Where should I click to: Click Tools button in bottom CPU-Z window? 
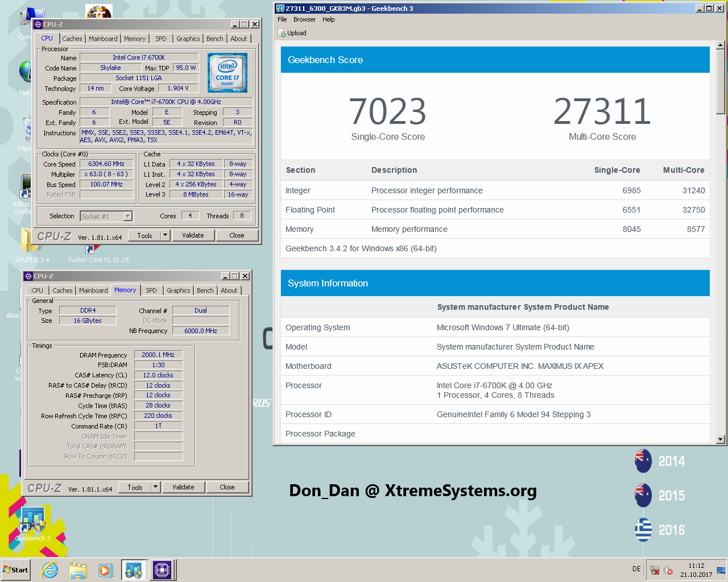pyautogui.click(x=135, y=487)
